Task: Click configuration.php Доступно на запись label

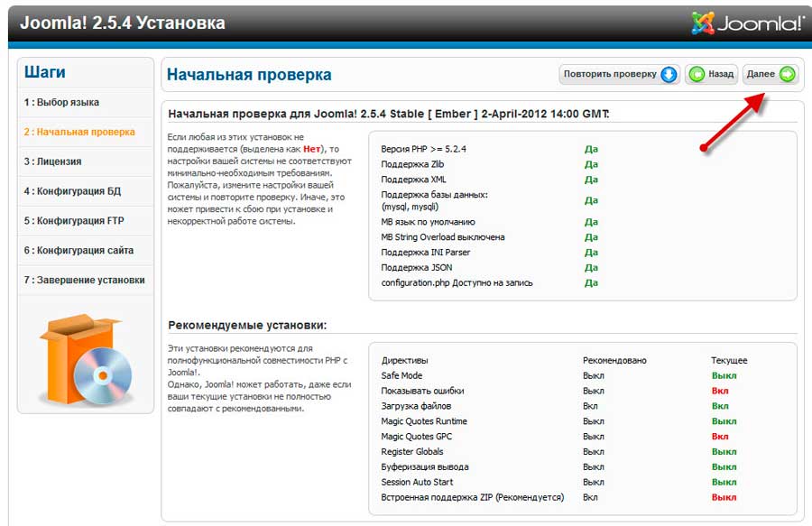Action: (x=457, y=283)
